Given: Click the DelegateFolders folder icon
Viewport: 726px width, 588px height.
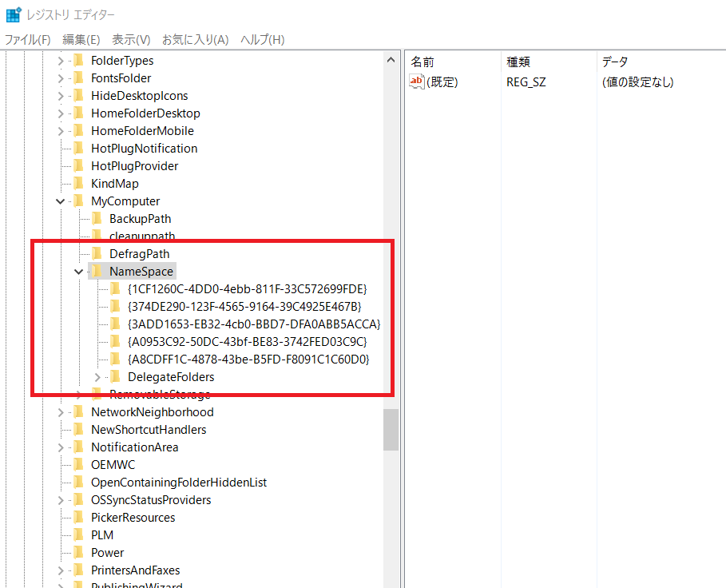Looking at the screenshot, I should tap(115, 377).
